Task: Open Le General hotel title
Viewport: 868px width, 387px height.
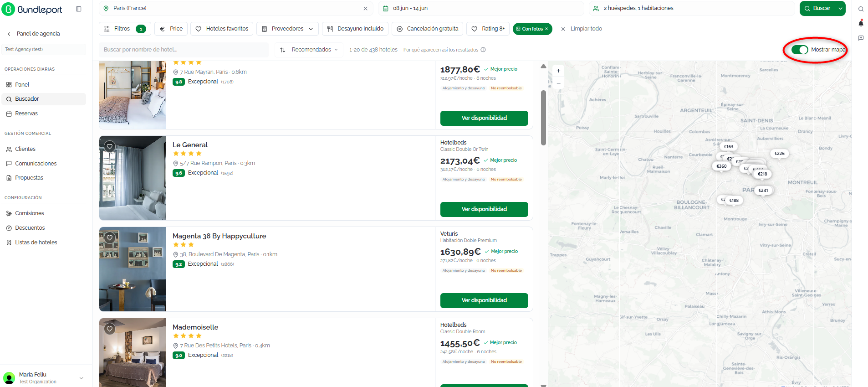Action: [x=190, y=145]
